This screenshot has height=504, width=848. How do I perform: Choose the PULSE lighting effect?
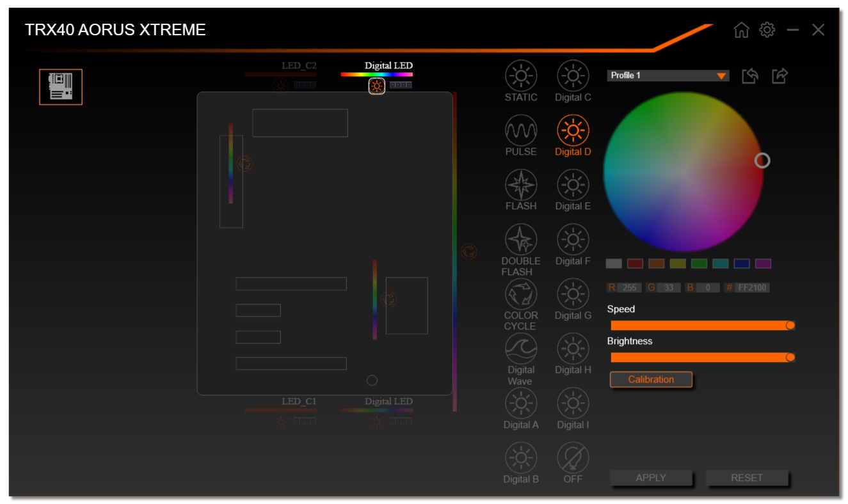pos(521,130)
